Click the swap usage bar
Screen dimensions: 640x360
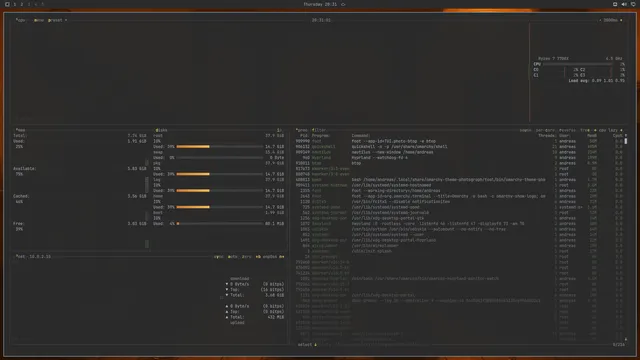220,158
